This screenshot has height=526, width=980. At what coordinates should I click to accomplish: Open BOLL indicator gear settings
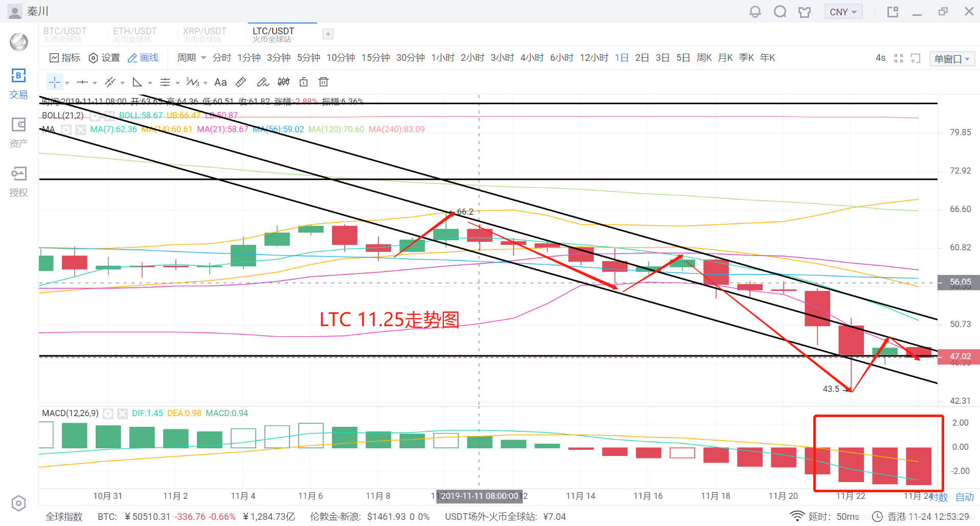pyautogui.click(x=95, y=116)
